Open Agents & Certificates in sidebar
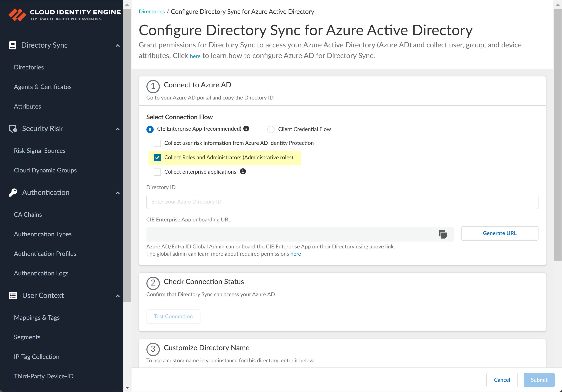This screenshot has width=562, height=392. click(x=43, y=87)
